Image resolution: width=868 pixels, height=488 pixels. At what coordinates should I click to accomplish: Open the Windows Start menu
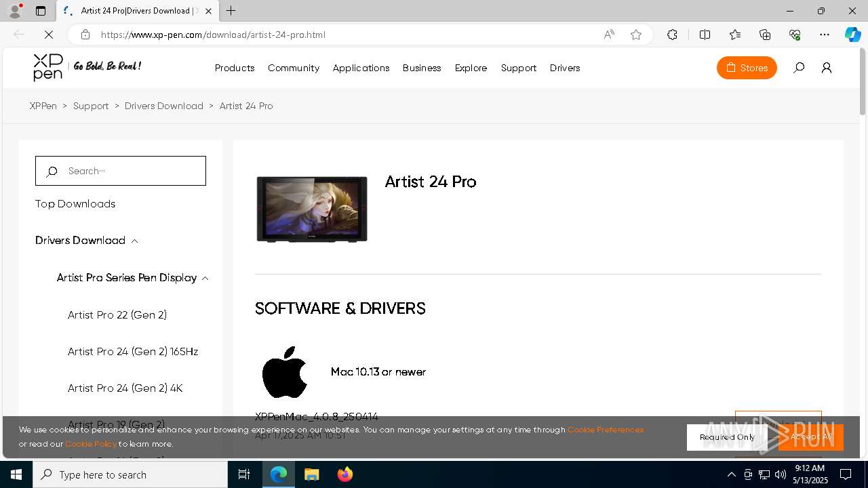click(x=16, y=474)
